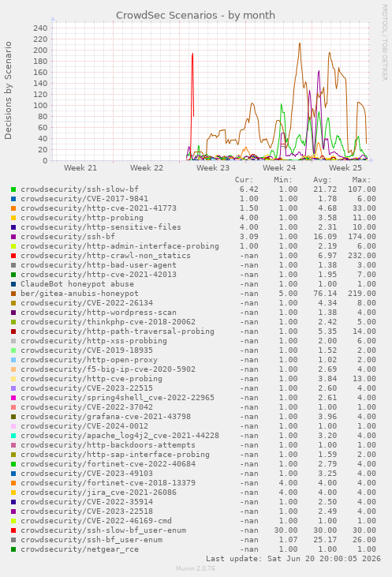Click the crowdsecurity/netgear_rce label

[80, 549]
